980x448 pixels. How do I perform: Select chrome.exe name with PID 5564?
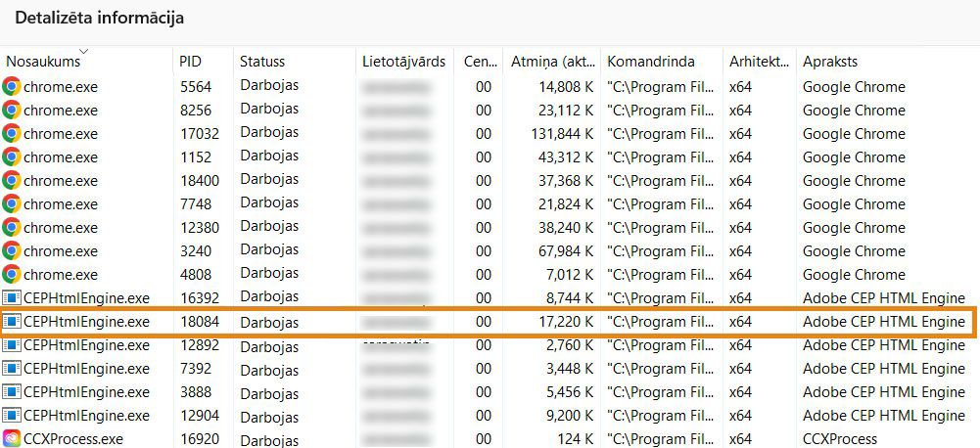click(61, 87)
